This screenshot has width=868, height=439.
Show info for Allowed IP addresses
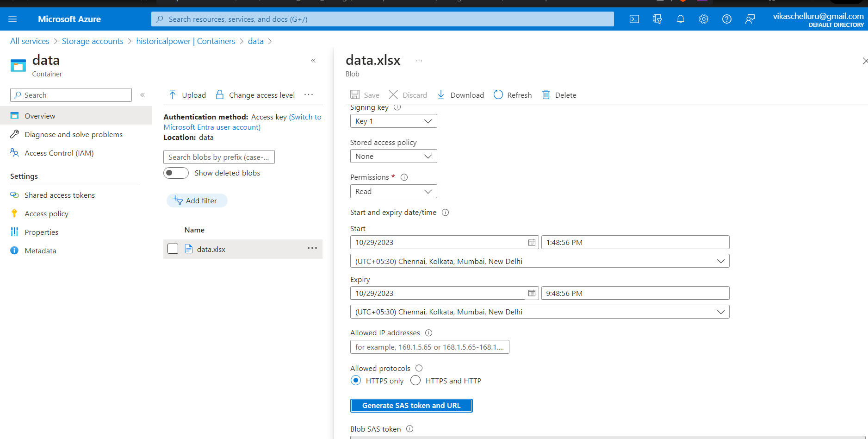click(428, 333)
